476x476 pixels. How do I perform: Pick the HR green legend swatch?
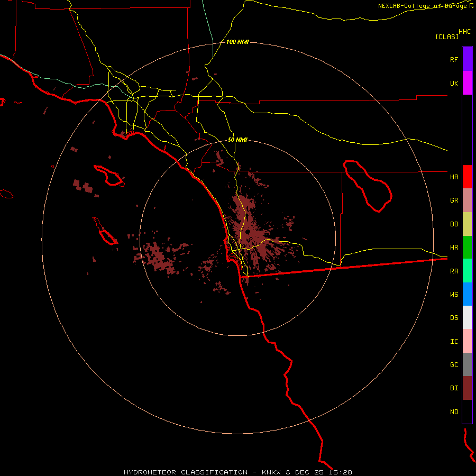tap(467, 248)
